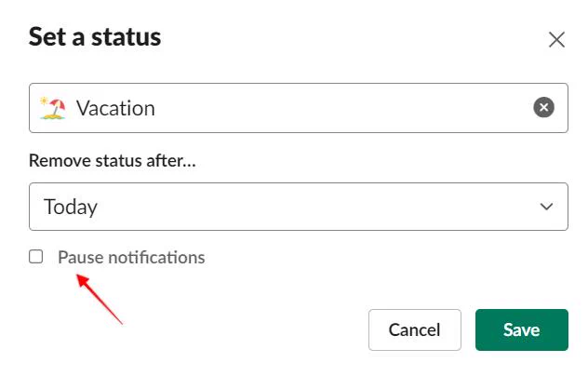Enable the Pause notifications checkbox

(x=36, y=257)
